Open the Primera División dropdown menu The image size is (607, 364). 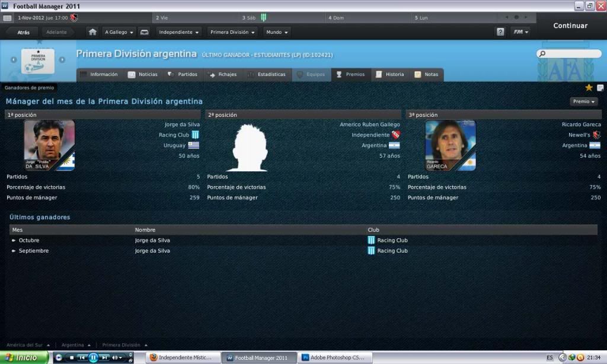tap(232, 32)
